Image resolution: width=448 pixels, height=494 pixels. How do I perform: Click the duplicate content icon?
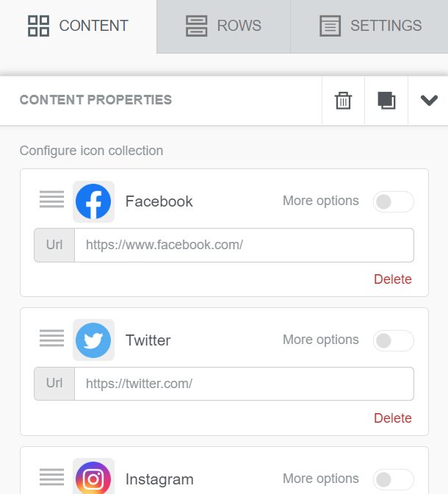[x=386, y=101]
